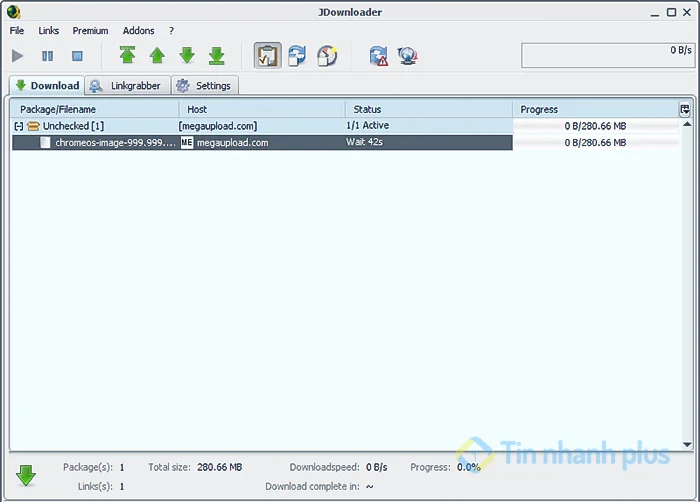
Task: Move selected item down one position
Action: pyautogui.click(x=187, y=55)
